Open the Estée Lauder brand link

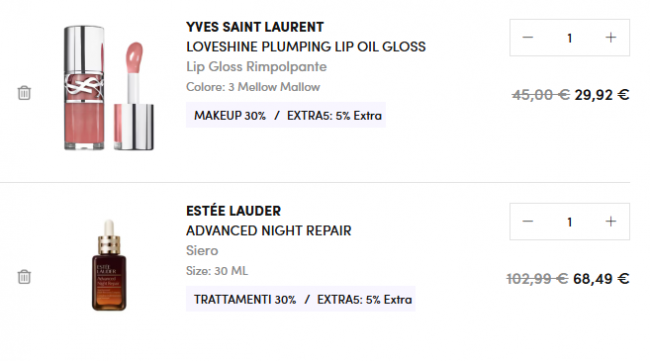point(233,211)
